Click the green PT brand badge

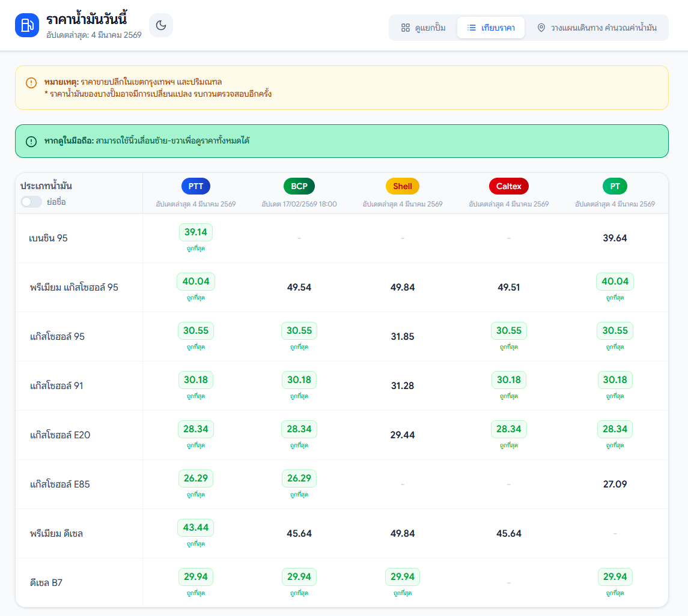tap(615, 186)
